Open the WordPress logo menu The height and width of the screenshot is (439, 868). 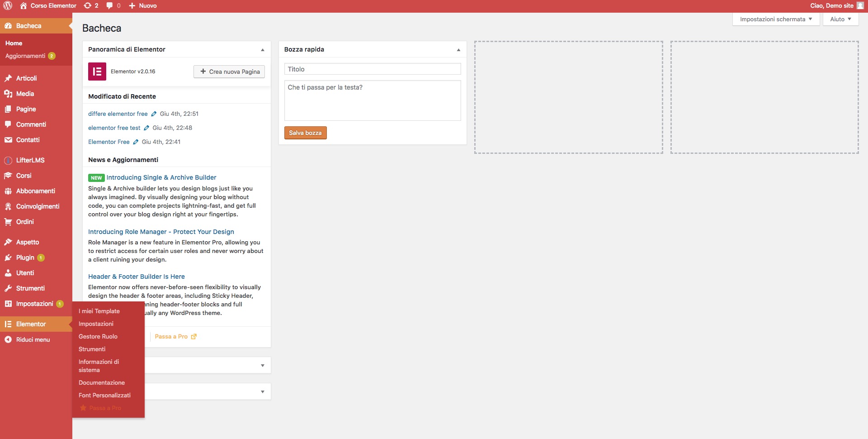(x=8, y=5)
